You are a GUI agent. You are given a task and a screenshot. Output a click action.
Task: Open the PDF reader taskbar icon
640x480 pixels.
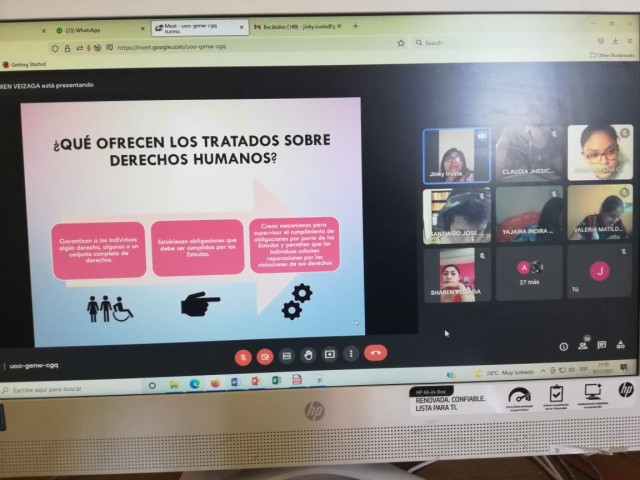(x=297, y=380)
